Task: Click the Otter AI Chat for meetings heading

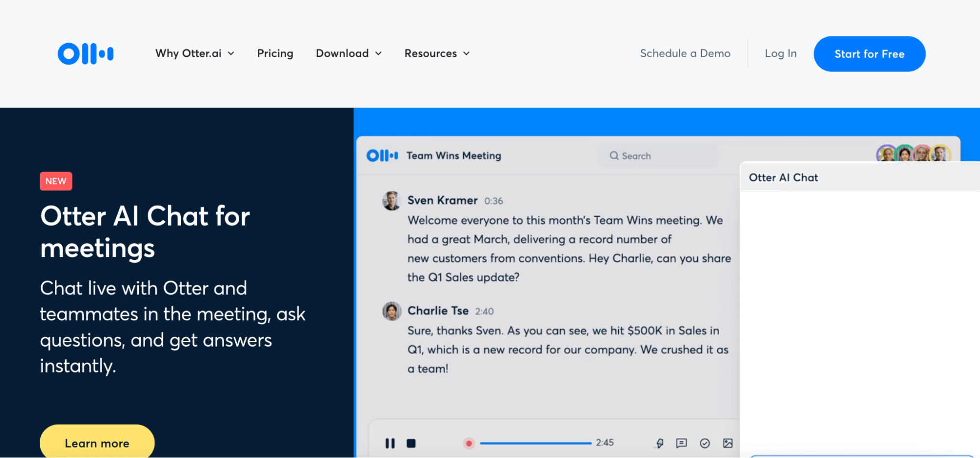Action: [x=145, y=232]
